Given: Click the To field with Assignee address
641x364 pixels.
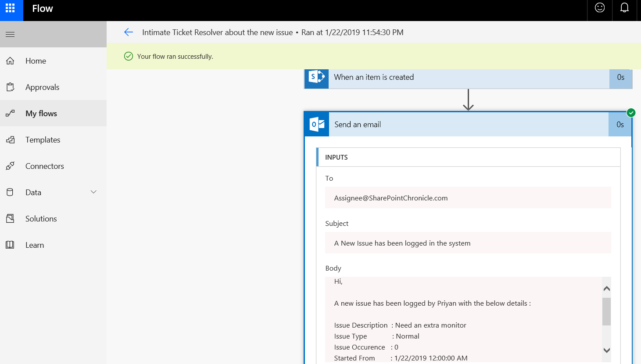Looking at the screenshot, I should click(x=468, y=198).
